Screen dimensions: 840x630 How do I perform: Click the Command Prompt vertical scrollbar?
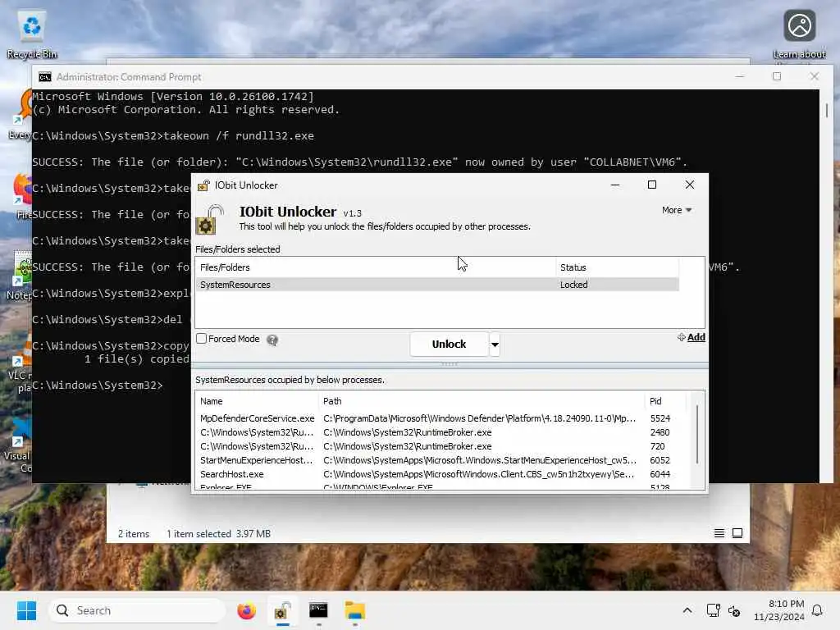827,111
